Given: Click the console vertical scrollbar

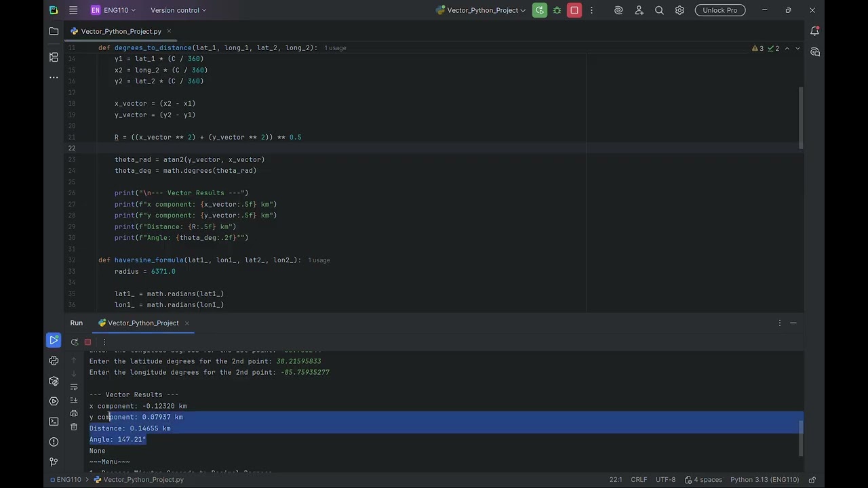Looking at the screenshot, I should click(x=801, y=439).
